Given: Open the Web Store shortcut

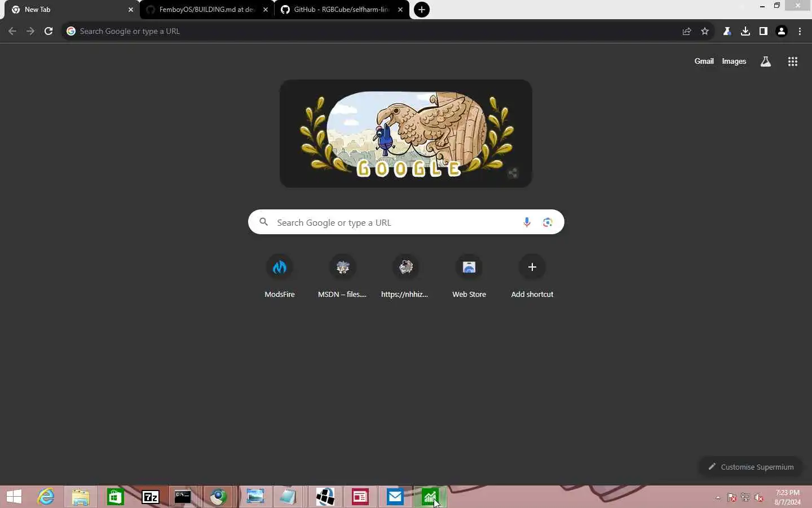Looking at the screenshot, I should click(x=469, y=277).
